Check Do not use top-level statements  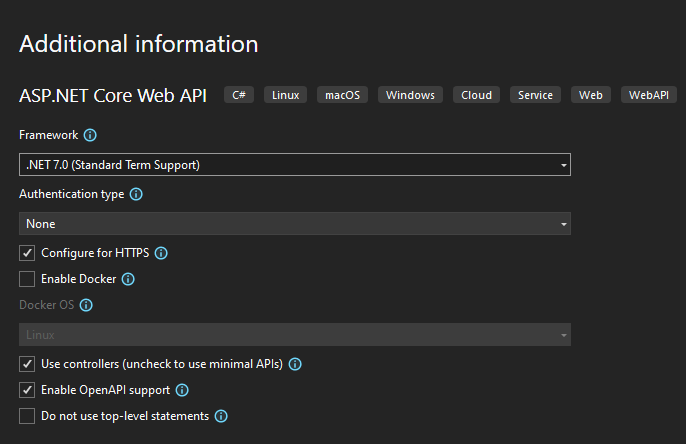27,416
